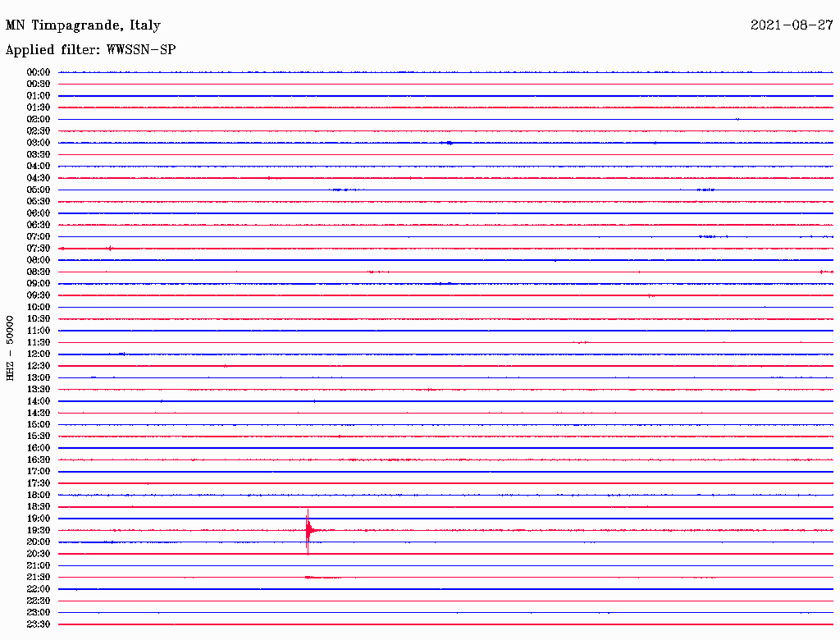Screen dimensions: 840x640
Task: Select the 18:00 time label
Action: click(39, 496)
